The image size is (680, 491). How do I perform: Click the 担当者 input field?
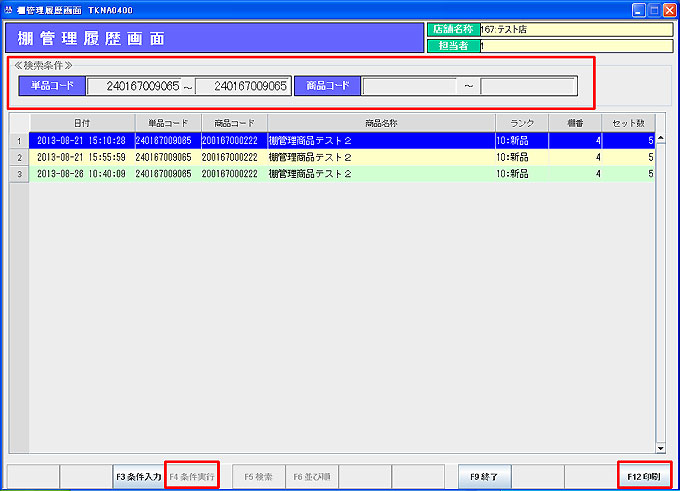click(574, 45)
